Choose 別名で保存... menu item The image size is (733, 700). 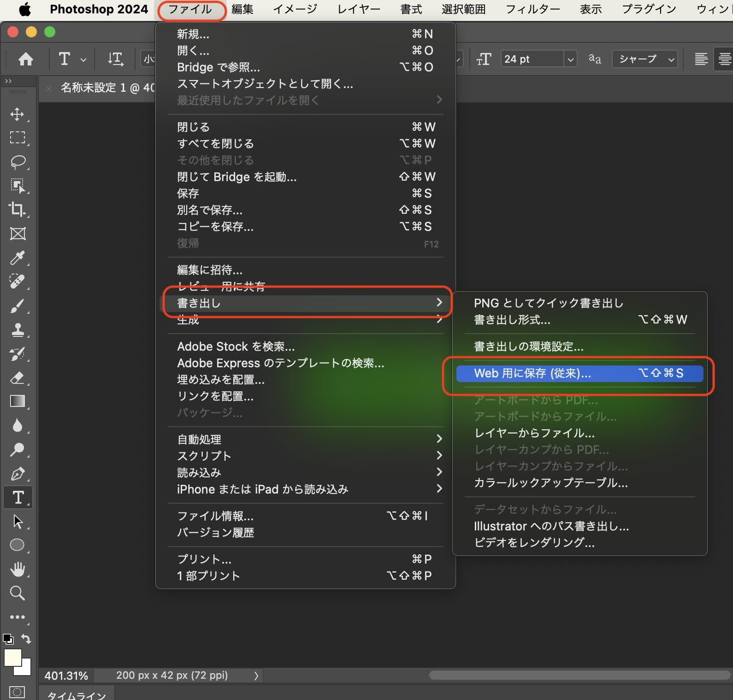coord(305,210)
